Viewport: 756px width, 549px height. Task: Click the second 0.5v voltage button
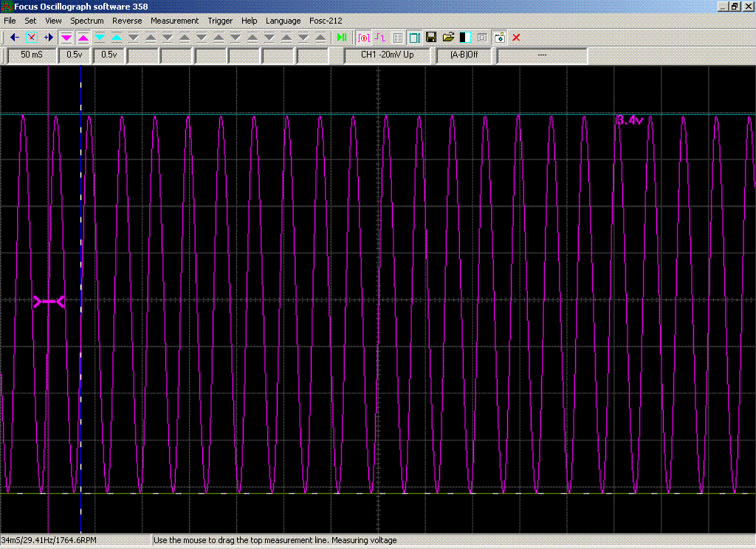pyautogui.click(x=109, y=55)
